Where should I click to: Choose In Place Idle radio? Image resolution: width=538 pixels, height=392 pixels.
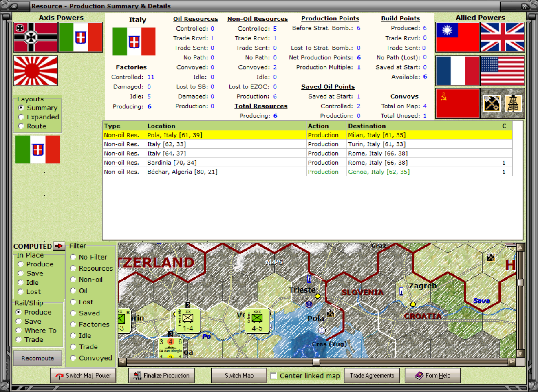(x=20, y=283)
